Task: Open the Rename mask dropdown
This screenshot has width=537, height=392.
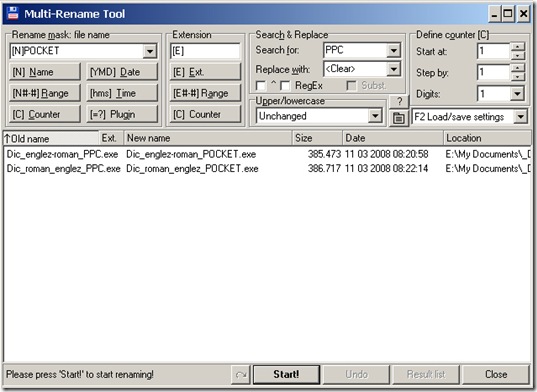Action: 150,51
